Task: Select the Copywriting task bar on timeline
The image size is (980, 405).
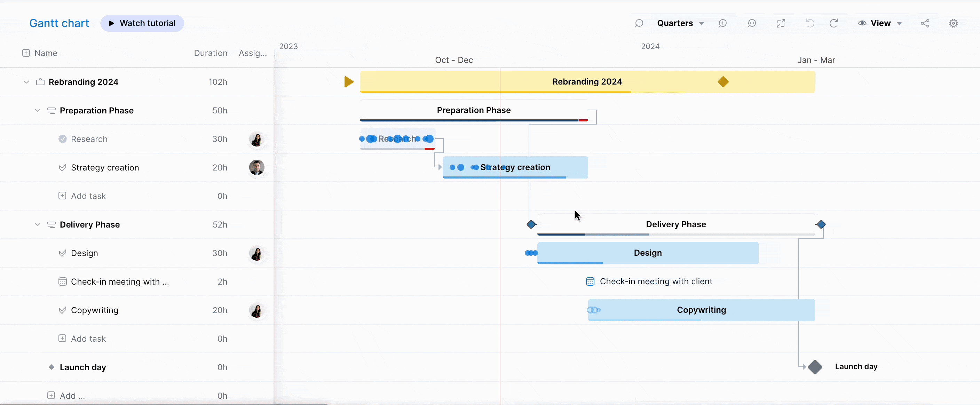Action: (701, 310)
